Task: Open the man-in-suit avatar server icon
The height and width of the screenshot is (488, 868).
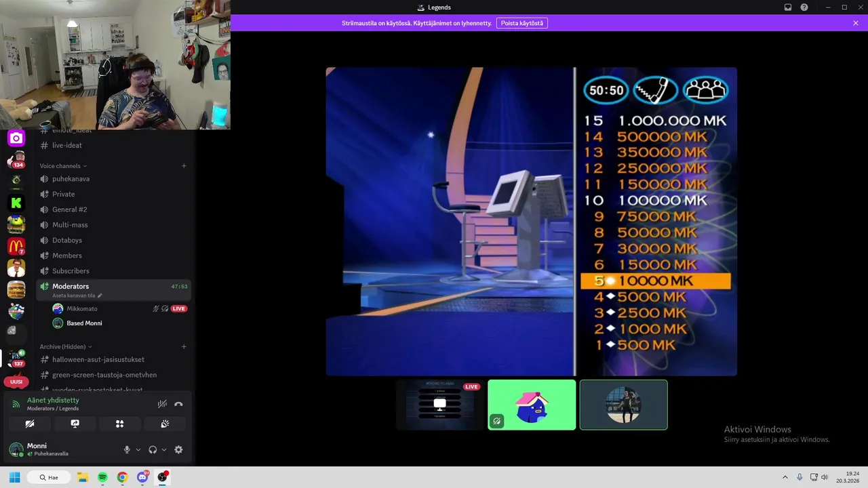Action: point(16,268)
